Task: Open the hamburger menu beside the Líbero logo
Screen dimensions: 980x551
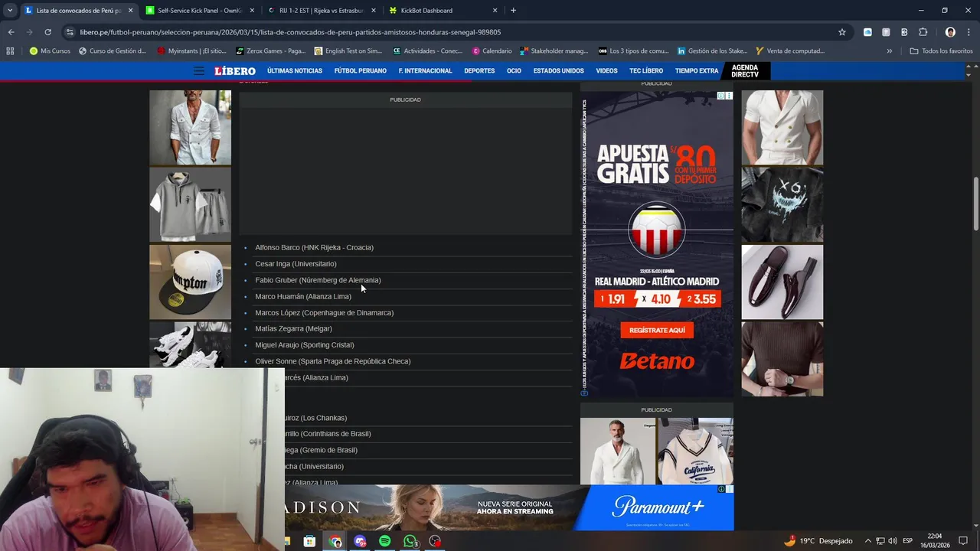Action: [199, 70]
